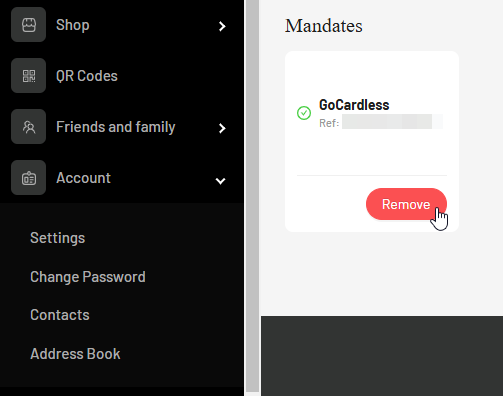Collapse the Account section arrow
This screenshot has width=503, height=396.
pyautogui.click(x=220, y=181)
